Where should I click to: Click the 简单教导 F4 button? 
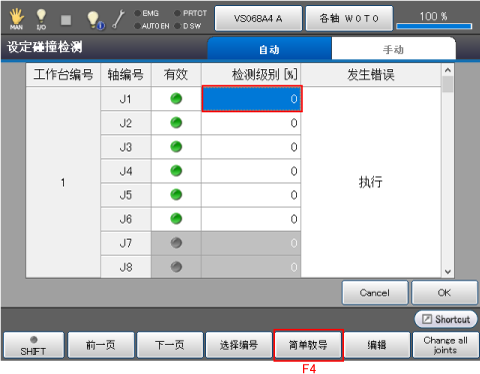pyautogui.click(x=308, y=345)
